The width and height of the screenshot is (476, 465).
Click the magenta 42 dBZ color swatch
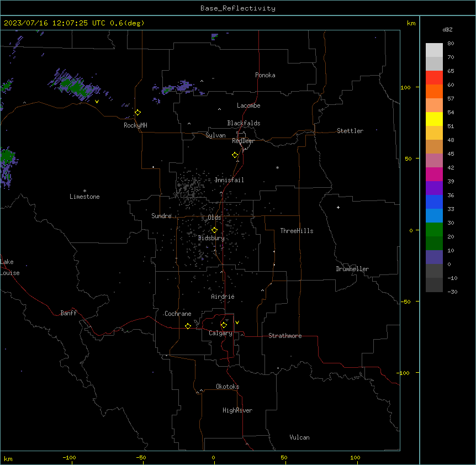434,174
